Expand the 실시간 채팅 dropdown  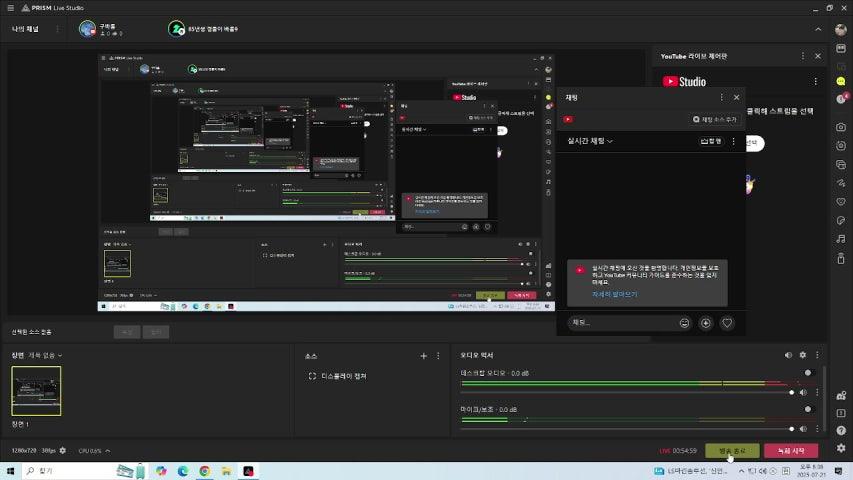point(590,141)
